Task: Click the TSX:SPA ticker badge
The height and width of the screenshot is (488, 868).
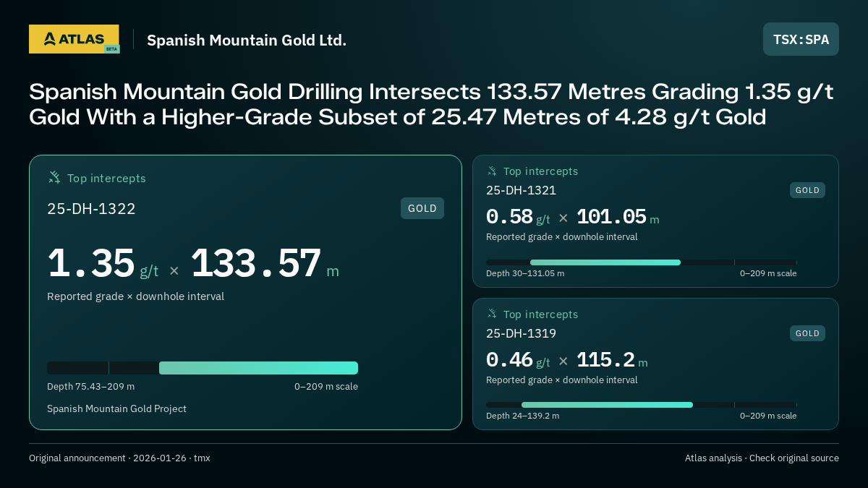Action: [x=801, y=39]
